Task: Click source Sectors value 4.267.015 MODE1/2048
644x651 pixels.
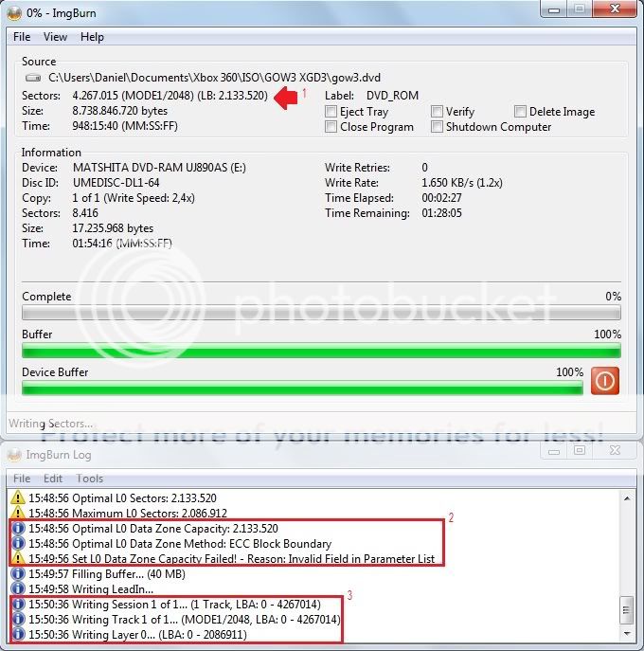Action: [170, 96]
